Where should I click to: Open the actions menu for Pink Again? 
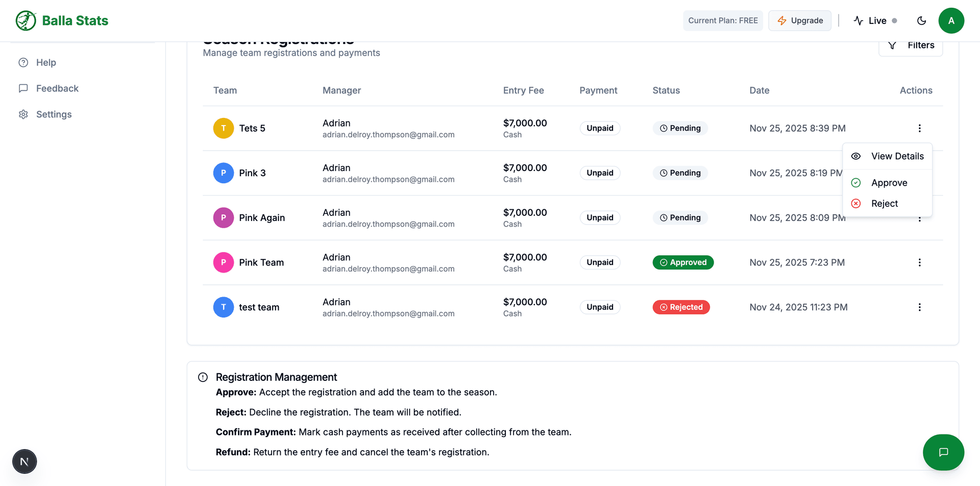[920, 218]
